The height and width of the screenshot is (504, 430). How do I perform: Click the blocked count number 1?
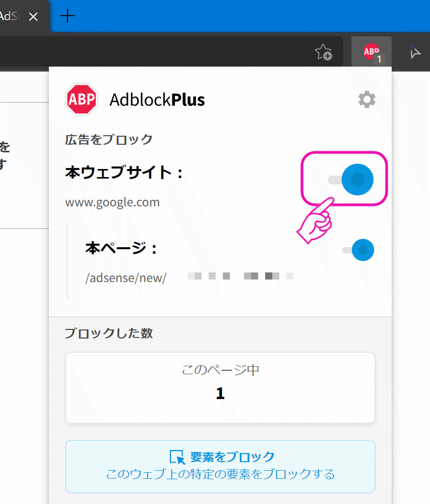tap(220, 393)
